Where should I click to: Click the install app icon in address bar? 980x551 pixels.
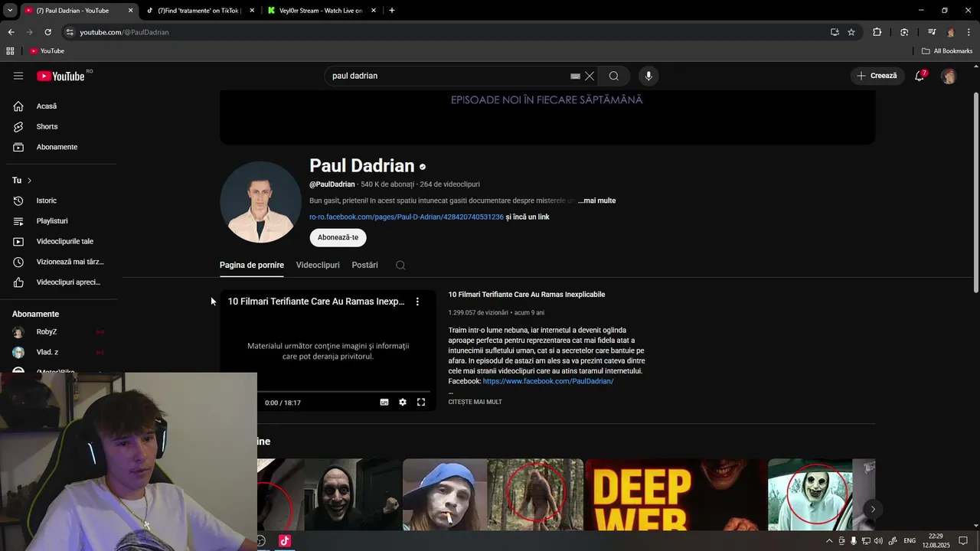coord(835,32)
